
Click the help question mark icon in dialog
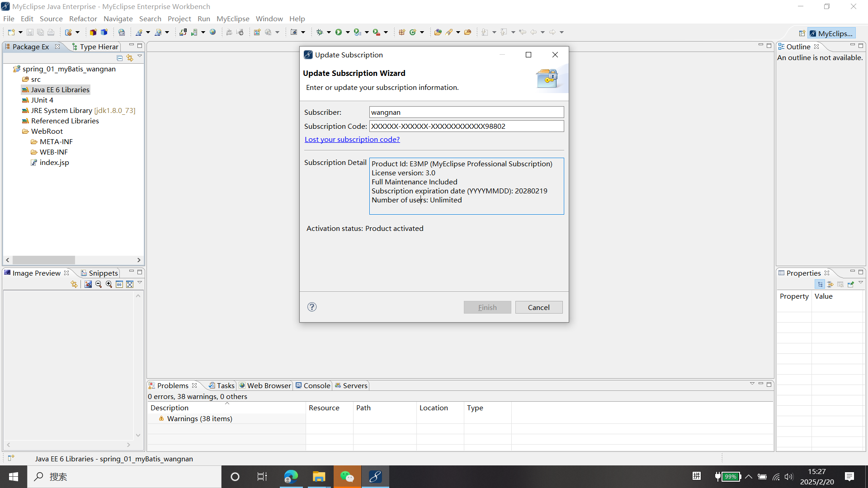pos(312,307)
